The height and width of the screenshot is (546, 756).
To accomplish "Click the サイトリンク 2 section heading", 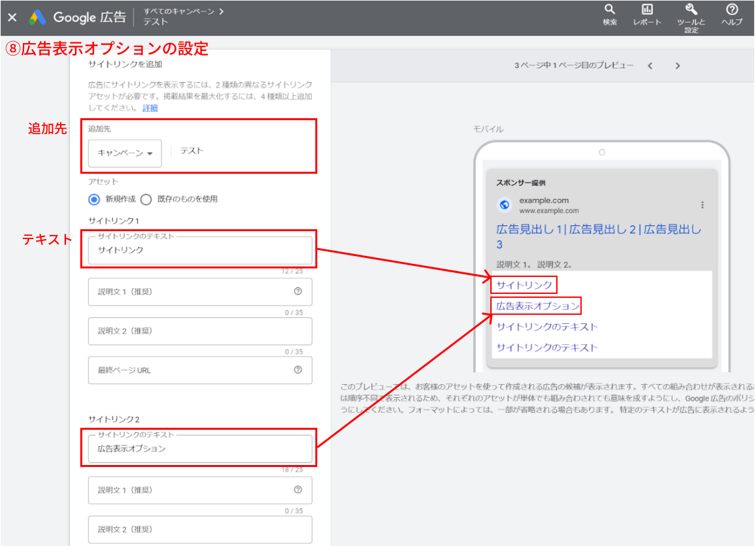I will click(114, 419).
